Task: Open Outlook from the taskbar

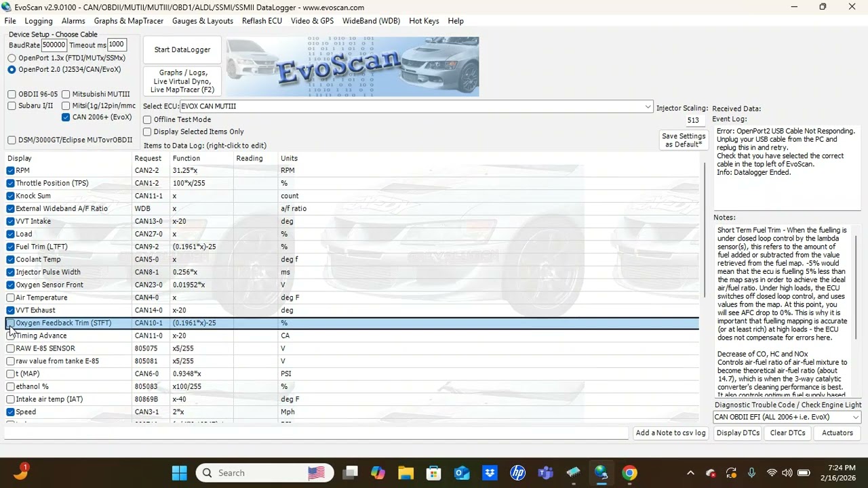Action: (x=462, y=472)
